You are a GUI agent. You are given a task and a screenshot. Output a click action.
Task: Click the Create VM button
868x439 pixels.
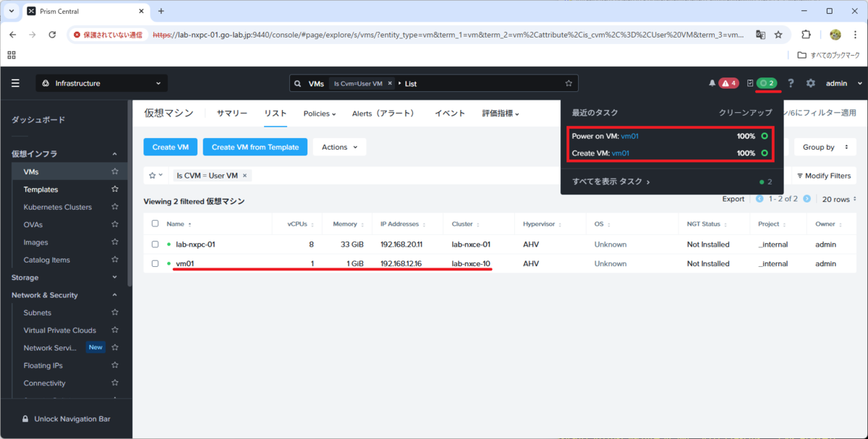tap(170, 147)
